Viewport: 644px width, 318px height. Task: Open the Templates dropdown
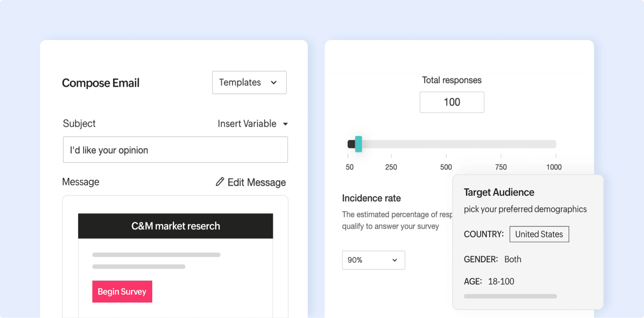(x=249, y=82)
